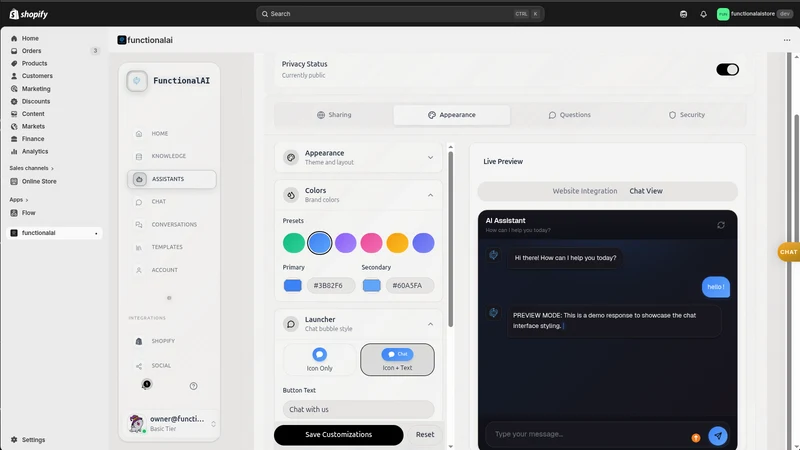The height and width of the screenshot is (450, 800).
Task: Select the pink color preset
Action: click(x=371, y=243)
